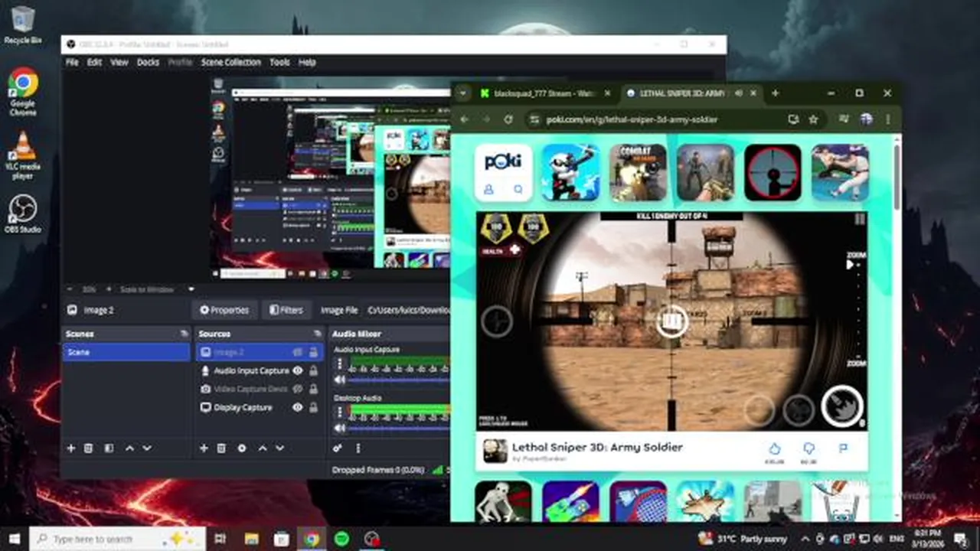The width and height of the screenshot is (980, 551).
Task: Bookmark this page with the star icon
Action: pyautogui.click(x=813, y=119)
